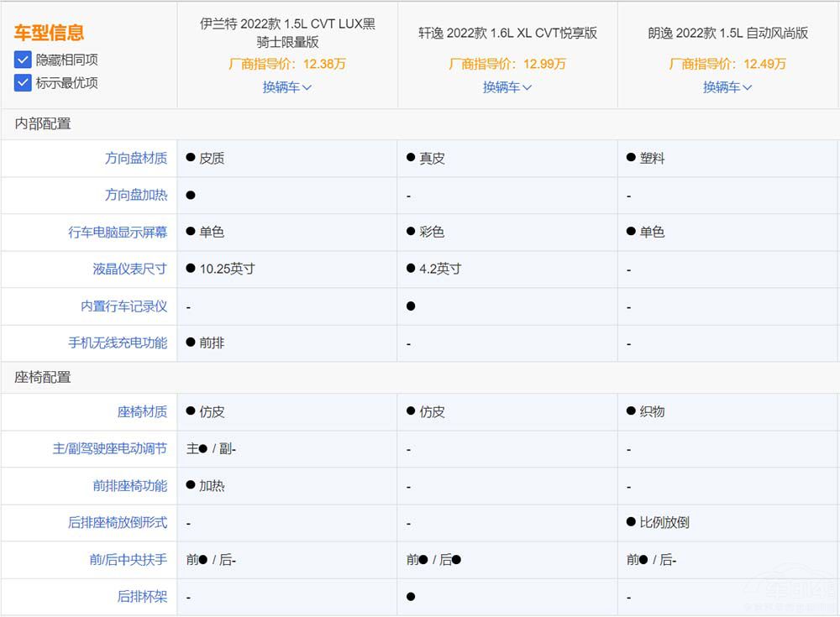The height and width of the screenshot is (617, 840).
Task: Uncheck the 标示最优项 checkbox
Action: pos(23,82)
